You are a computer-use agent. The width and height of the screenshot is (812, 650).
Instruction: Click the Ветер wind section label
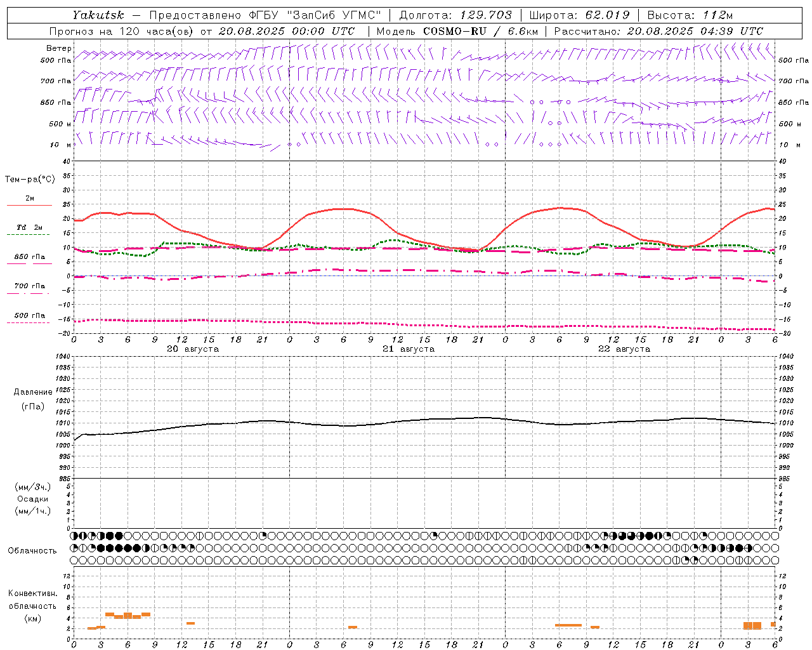point(59,48)
